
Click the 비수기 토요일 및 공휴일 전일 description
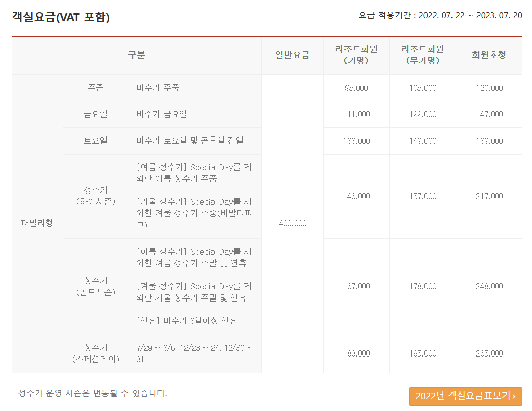[x=190, y=141]
